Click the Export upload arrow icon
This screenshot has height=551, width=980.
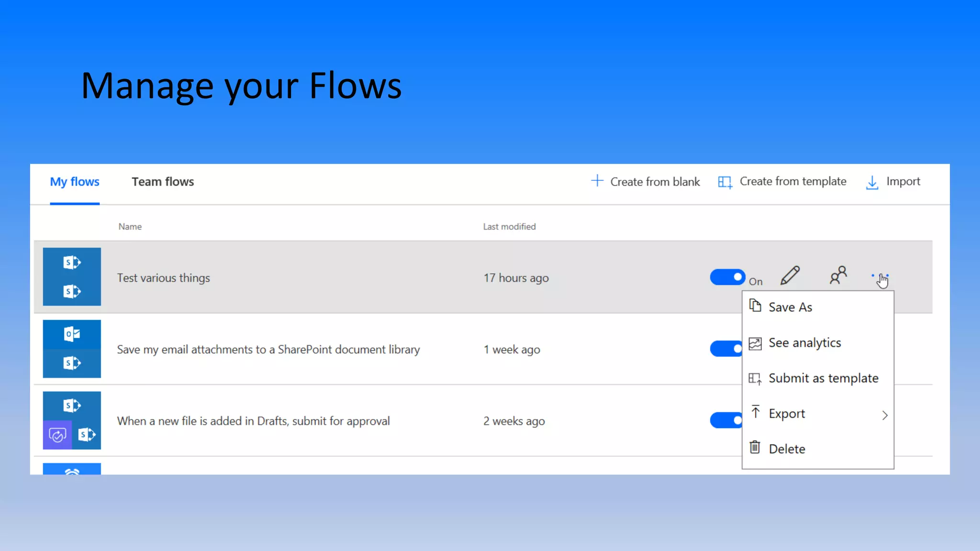tap(756, 412)
